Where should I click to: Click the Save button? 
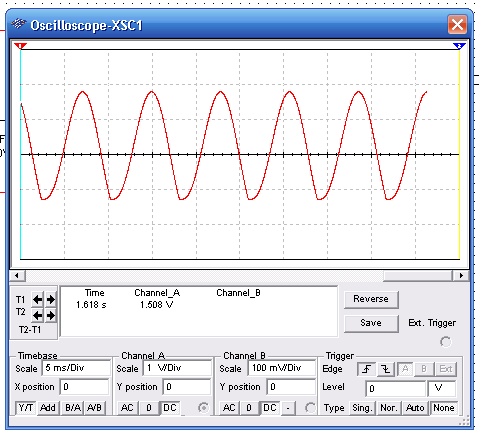click(x=371, y=323)
